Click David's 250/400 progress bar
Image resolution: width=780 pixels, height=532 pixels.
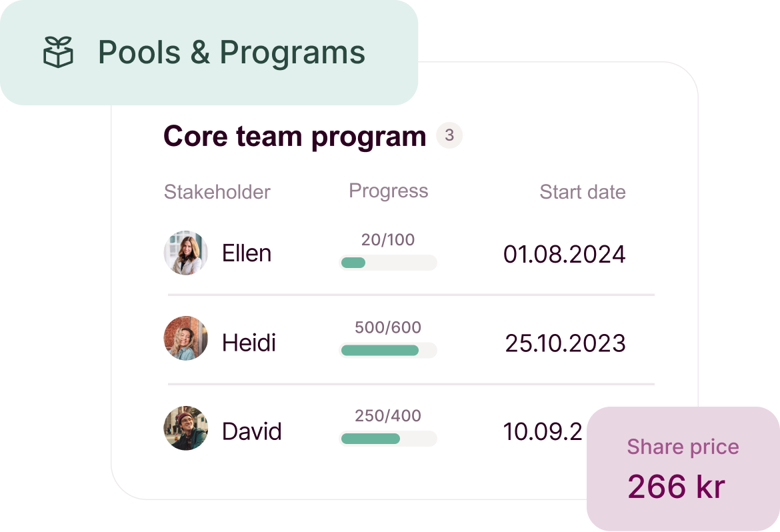click(x=388, y=439)
